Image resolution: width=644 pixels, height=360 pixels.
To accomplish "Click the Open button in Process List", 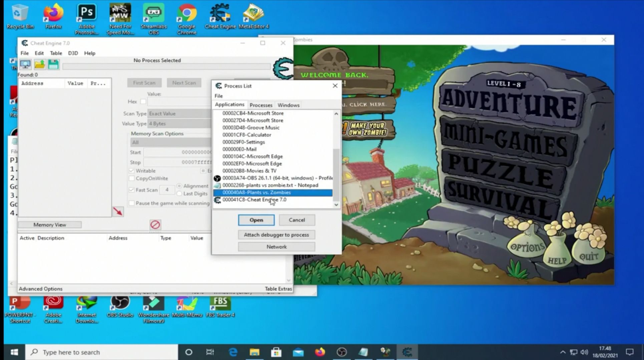I will click(256, 220).
